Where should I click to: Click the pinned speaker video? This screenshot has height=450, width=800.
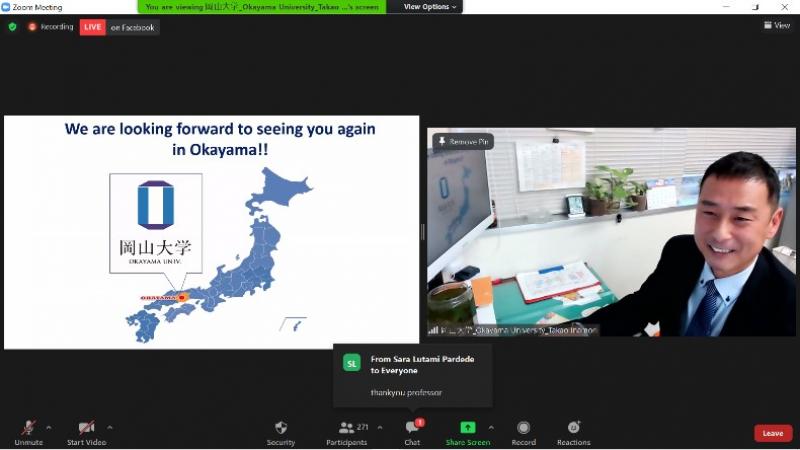click(x=611, y=232)
